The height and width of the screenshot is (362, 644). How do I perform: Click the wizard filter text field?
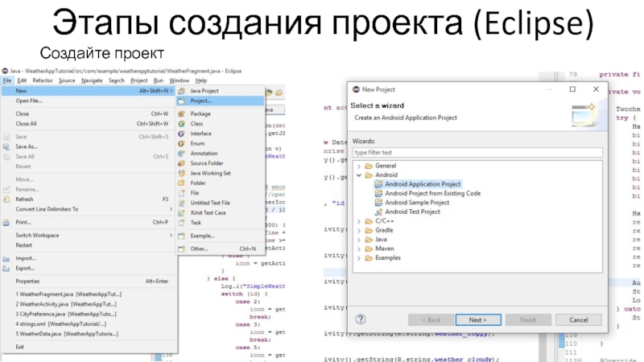click(x=477, y=152)
